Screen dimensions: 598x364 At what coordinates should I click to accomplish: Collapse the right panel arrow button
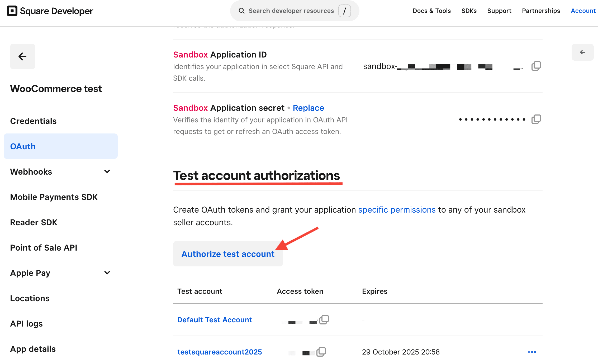coord(582,52)
